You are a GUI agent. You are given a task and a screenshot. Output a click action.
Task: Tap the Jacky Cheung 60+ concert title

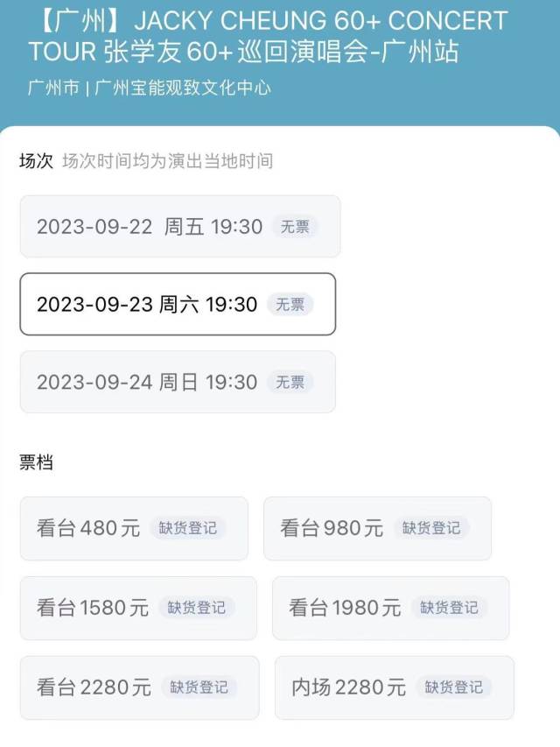[x=268, y=36]
